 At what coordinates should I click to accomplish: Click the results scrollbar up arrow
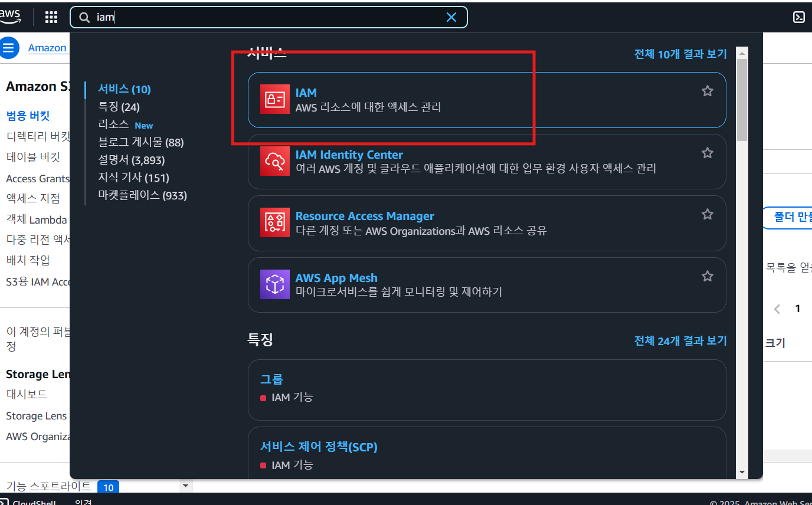point(742,53)
